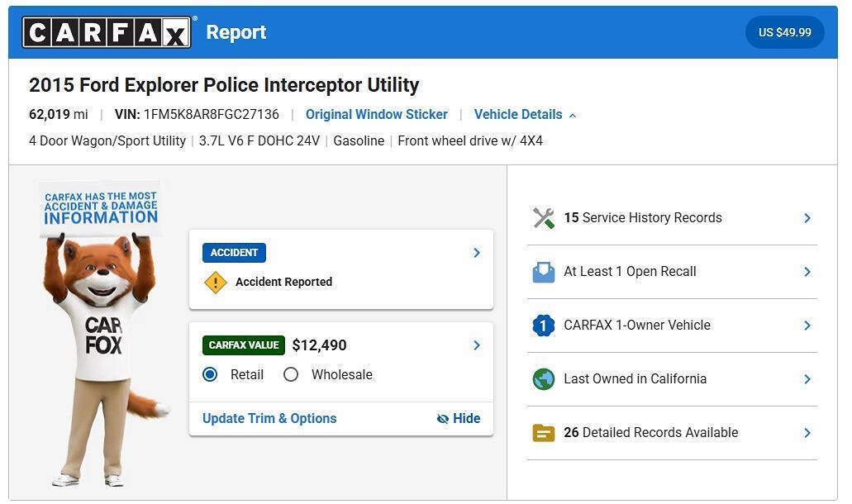Image resolution: width=852 pixels, height=504 pixels.
Task: Click CARFAX 1-Owner Vehicle text
Action: [637, 326]
